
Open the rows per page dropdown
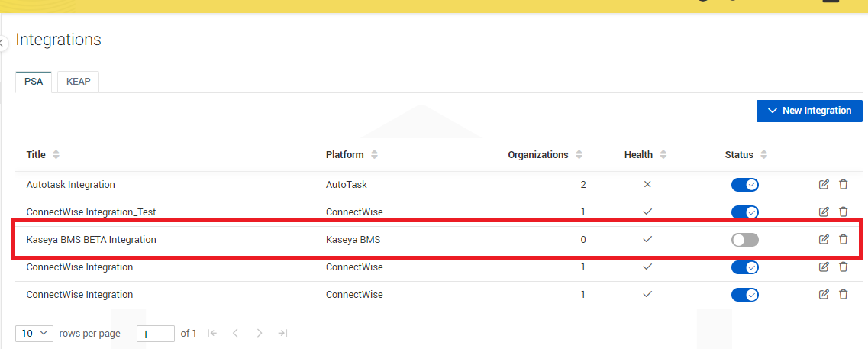tap(34, 333)
